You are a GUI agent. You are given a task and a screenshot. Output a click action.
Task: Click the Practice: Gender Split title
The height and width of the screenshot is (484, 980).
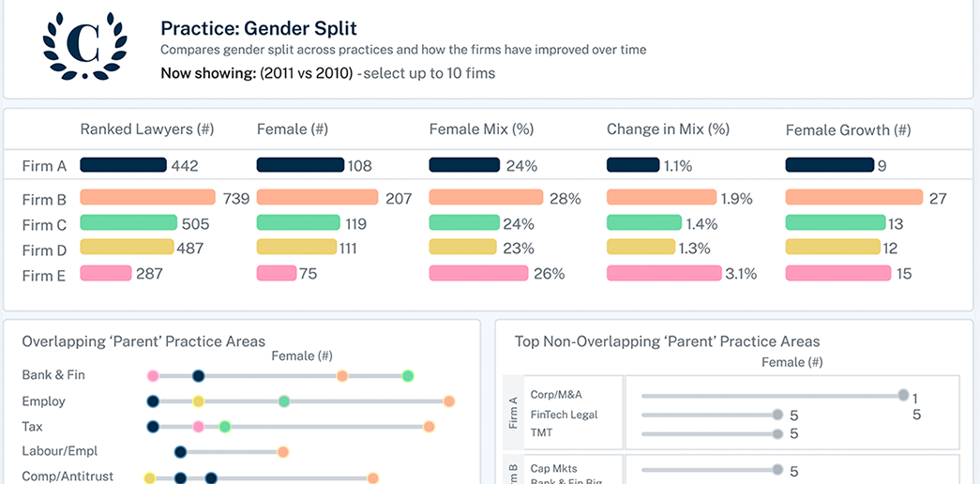[259, 29]
